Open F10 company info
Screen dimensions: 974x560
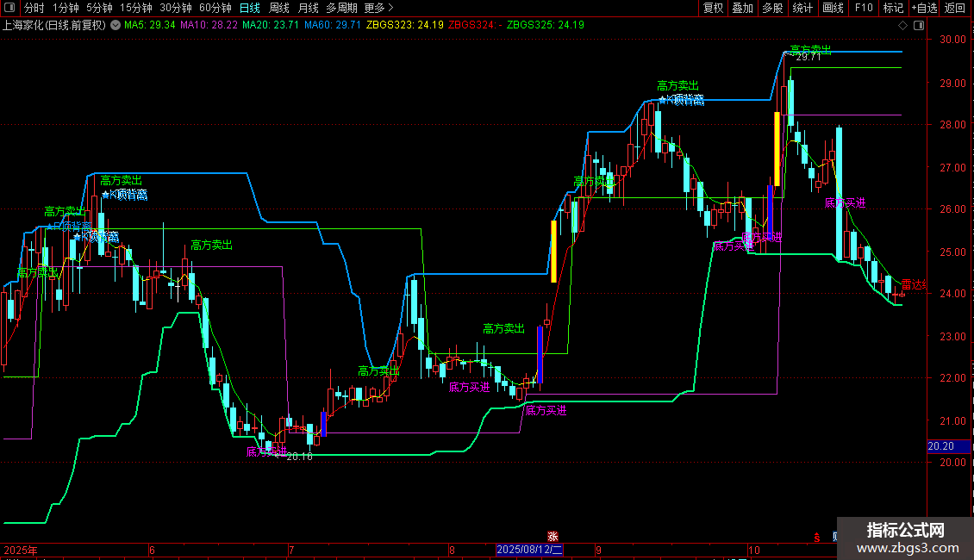864,8
